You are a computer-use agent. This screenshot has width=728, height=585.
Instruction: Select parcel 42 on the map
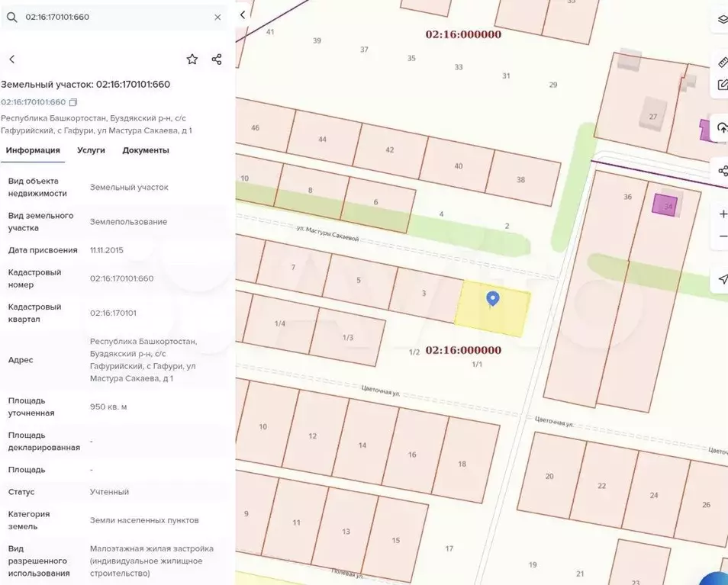pos(391,151)
